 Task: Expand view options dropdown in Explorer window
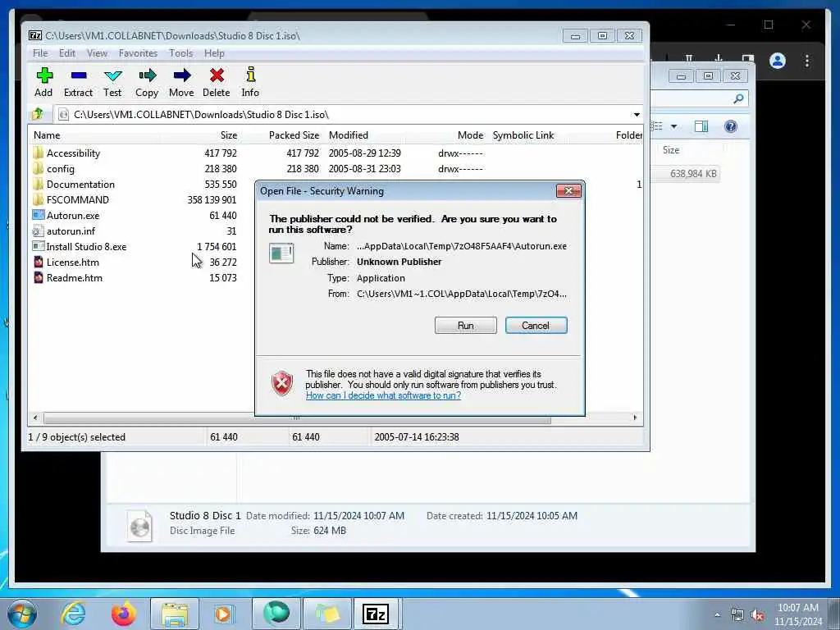click(674, 126)
